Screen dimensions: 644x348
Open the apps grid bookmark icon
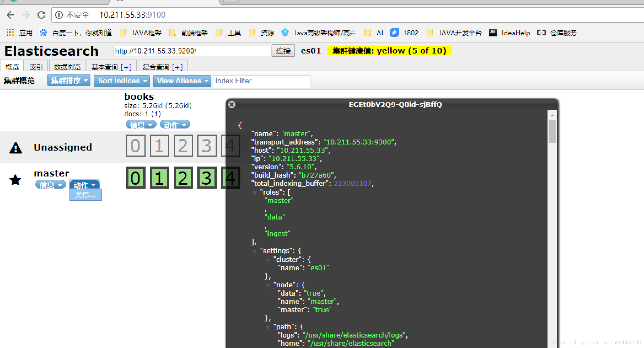point(10,33)
